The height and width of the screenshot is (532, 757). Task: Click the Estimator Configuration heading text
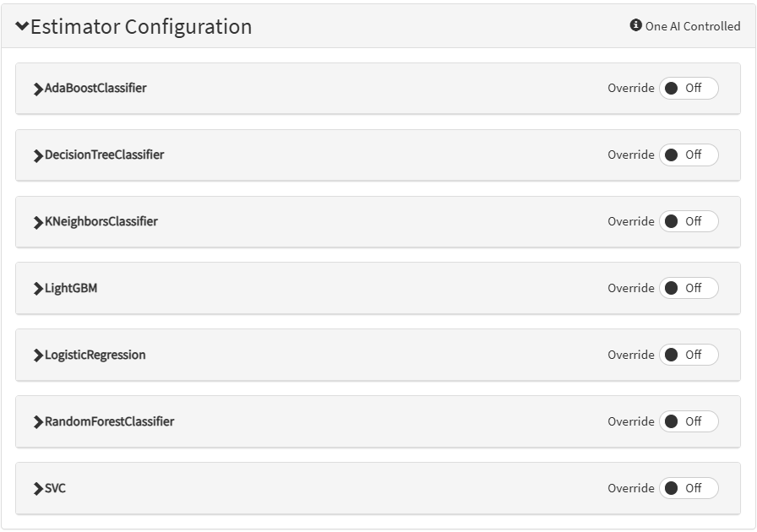click(x=141, y=26)
